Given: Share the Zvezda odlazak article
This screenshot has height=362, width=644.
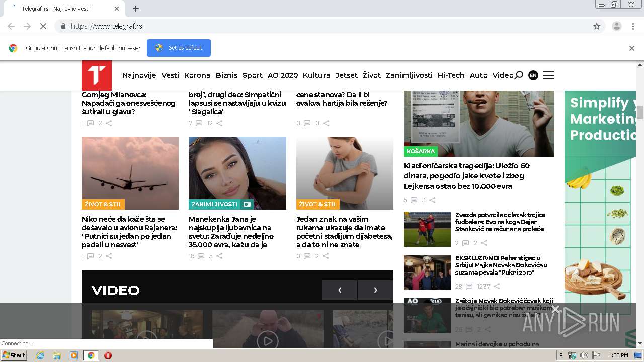Looking at the screenshot, I should 484,243.
